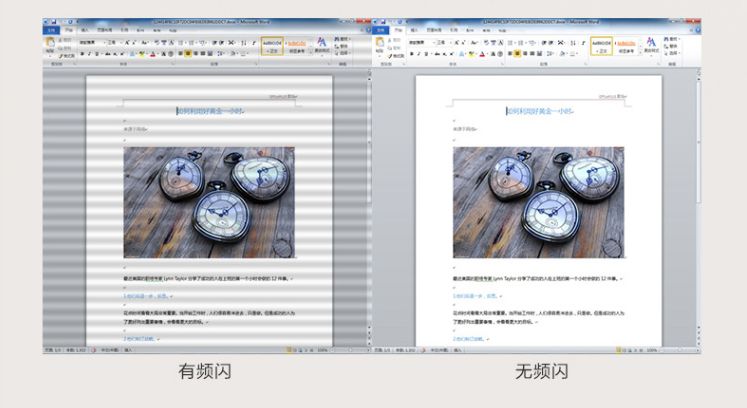Click the Bullets list icon in left Word window
This screenshot has width=747, height=408.
click(180, 42)
